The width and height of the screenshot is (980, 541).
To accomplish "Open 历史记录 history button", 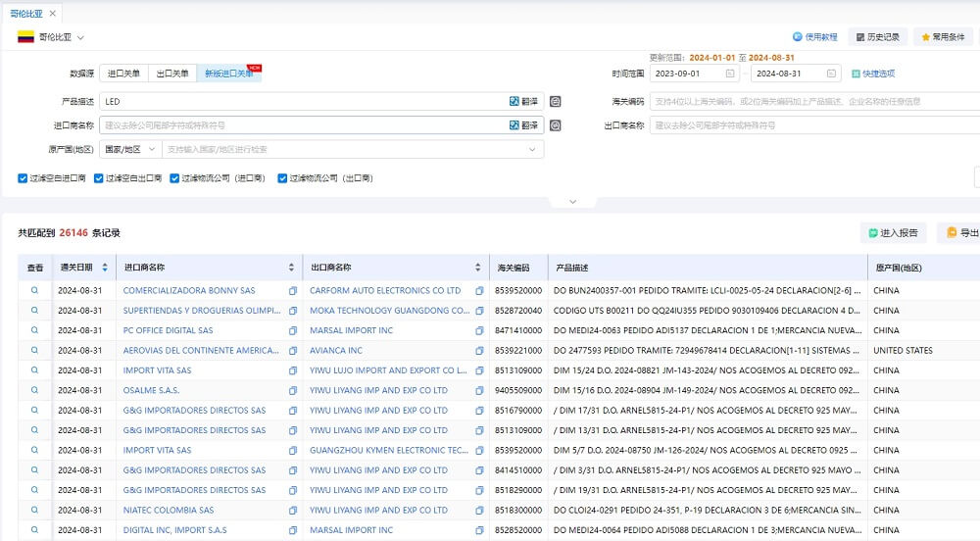I will (x=877, y=37).
